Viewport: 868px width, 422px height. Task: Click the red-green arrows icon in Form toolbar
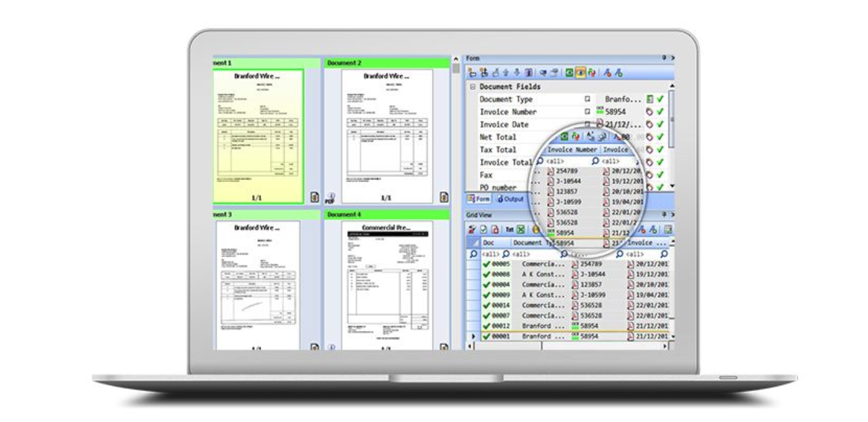(x=591, y=73)
